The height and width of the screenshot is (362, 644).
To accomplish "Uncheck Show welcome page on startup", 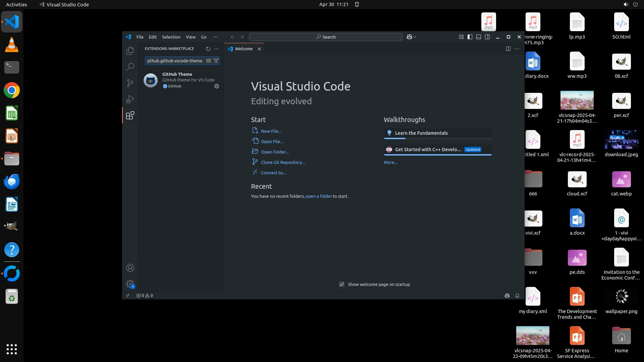I will (342, 285).
